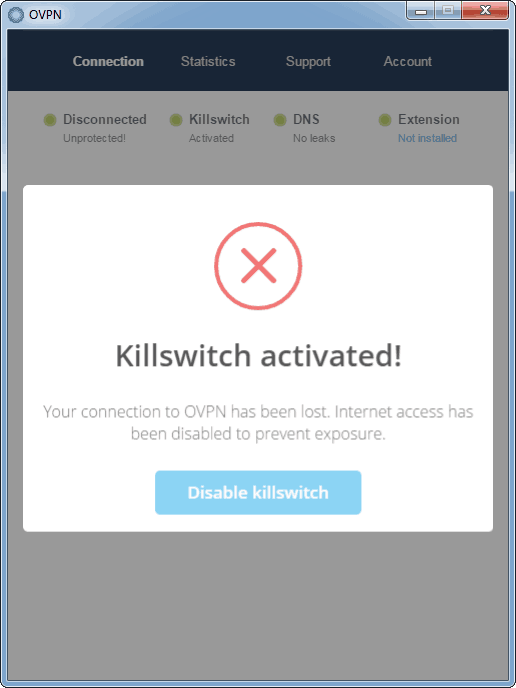Screen dimensions: 516x688
Task: Select the Disconnected status label
Action: [105, 119]
